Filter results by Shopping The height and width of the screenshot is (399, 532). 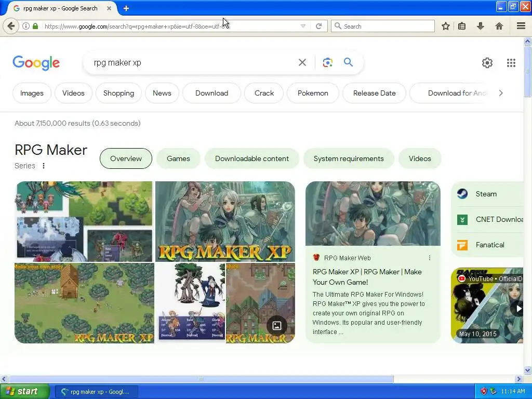(119, 93)
